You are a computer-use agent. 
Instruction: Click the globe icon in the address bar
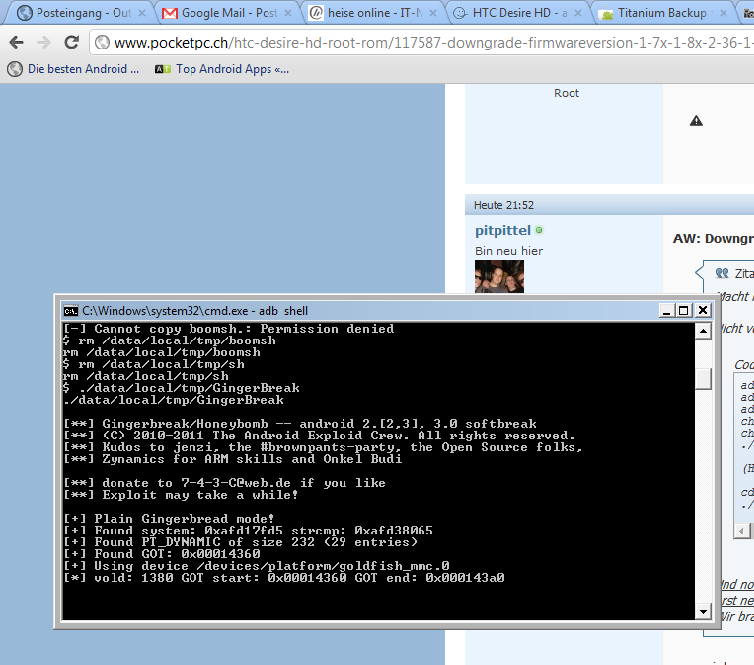click(x=102, y=43)
